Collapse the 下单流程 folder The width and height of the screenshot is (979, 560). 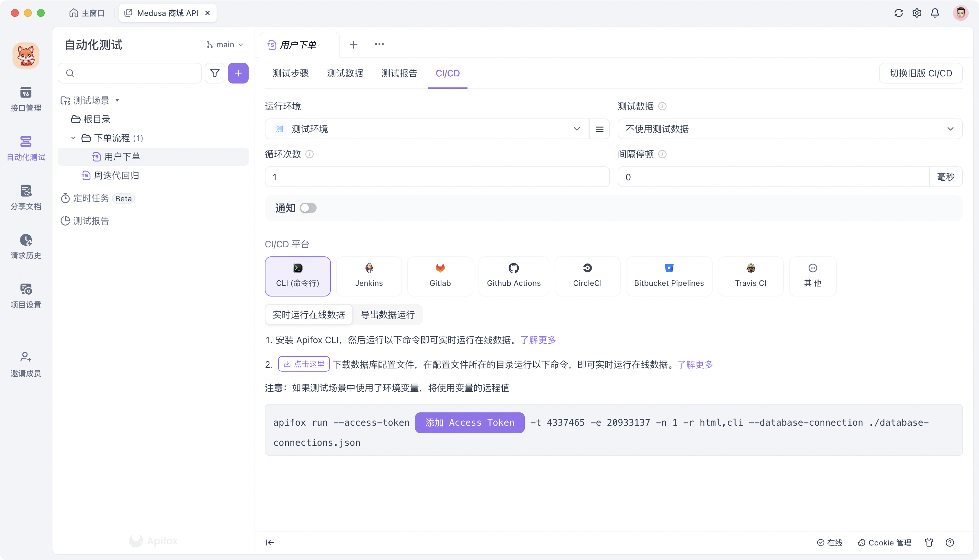coord(73,138)
